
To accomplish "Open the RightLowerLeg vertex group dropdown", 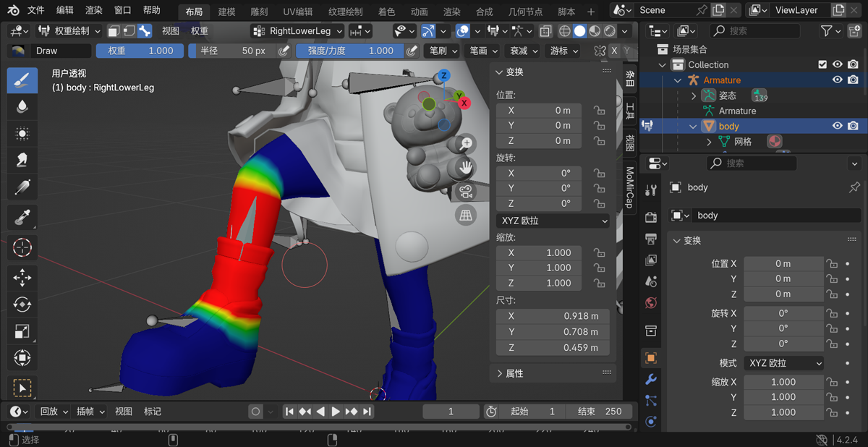I will [297, 31].
